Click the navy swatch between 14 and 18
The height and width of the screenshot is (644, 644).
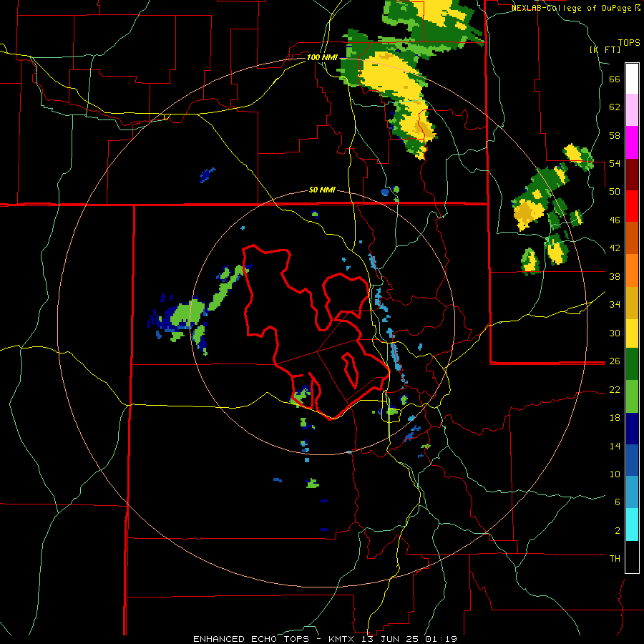pyautogui.click(x=632, y=429)
